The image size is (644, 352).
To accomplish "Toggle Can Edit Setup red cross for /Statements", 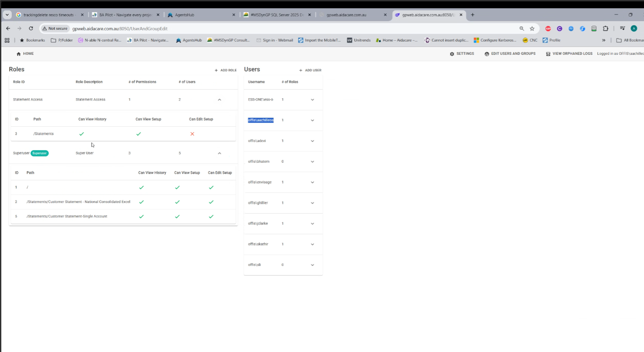I will point(192,134).
